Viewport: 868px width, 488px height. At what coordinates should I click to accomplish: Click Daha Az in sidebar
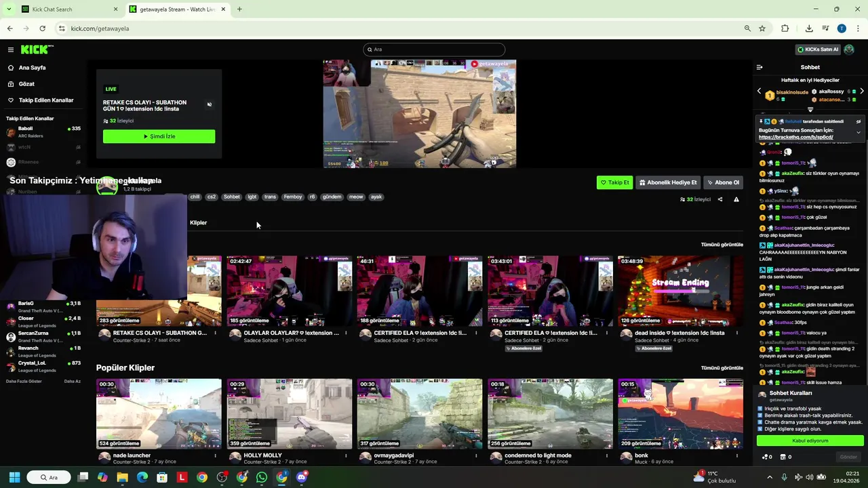pos(72,382)
